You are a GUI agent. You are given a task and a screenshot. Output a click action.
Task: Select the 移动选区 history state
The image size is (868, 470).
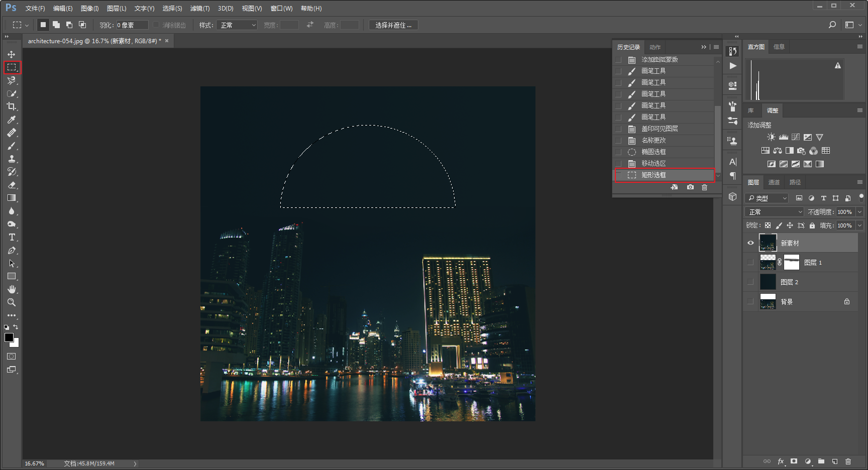(x=664, y=163)
